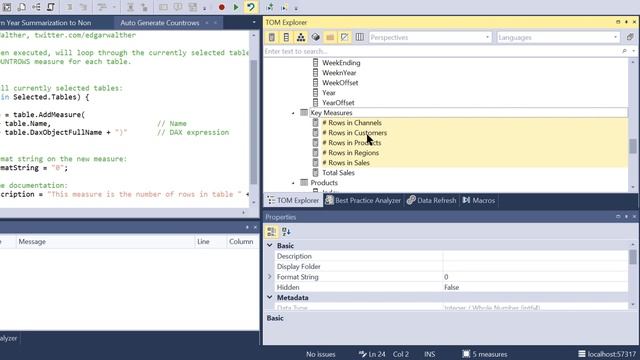Click the step icon left of the last toolbar arrow

coord(284,7)
